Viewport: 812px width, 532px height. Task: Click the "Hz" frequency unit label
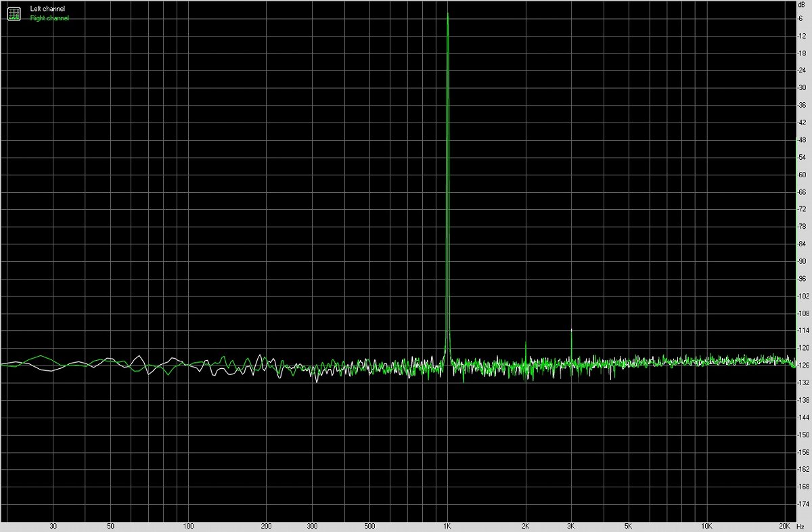(x=801, y=527)
